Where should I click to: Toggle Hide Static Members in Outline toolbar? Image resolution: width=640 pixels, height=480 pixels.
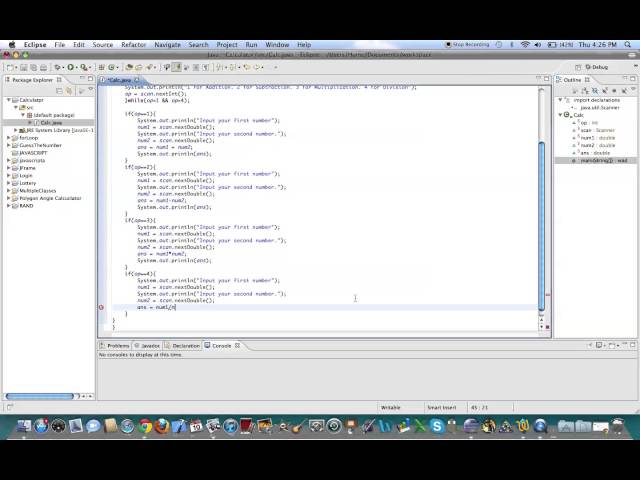(x=604, y=91)
